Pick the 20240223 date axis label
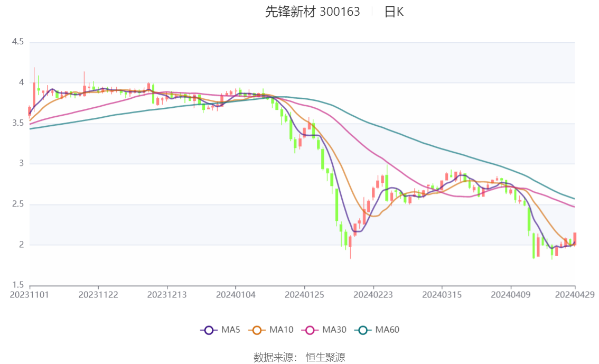The image size is (599, 364). (373, 294)
